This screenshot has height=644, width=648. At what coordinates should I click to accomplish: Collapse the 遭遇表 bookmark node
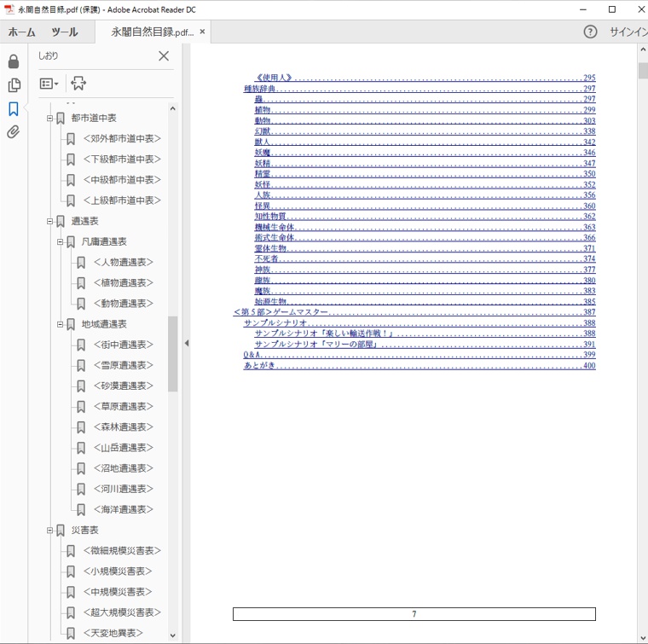point(49,222)
